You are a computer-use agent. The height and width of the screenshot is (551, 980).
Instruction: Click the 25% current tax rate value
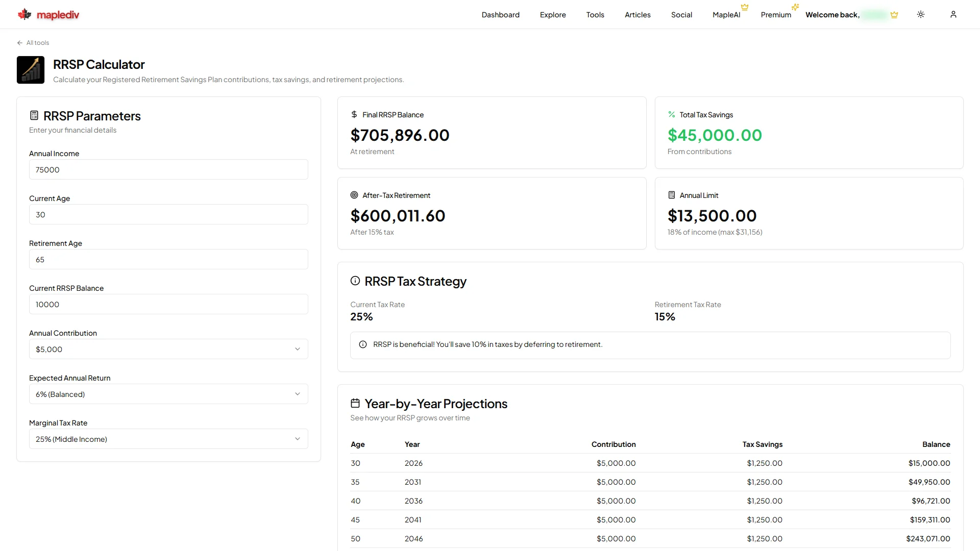point(361,317)
